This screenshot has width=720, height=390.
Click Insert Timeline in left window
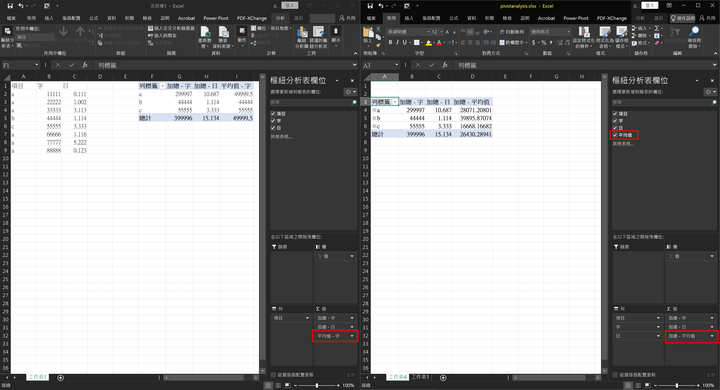(162, 35)
